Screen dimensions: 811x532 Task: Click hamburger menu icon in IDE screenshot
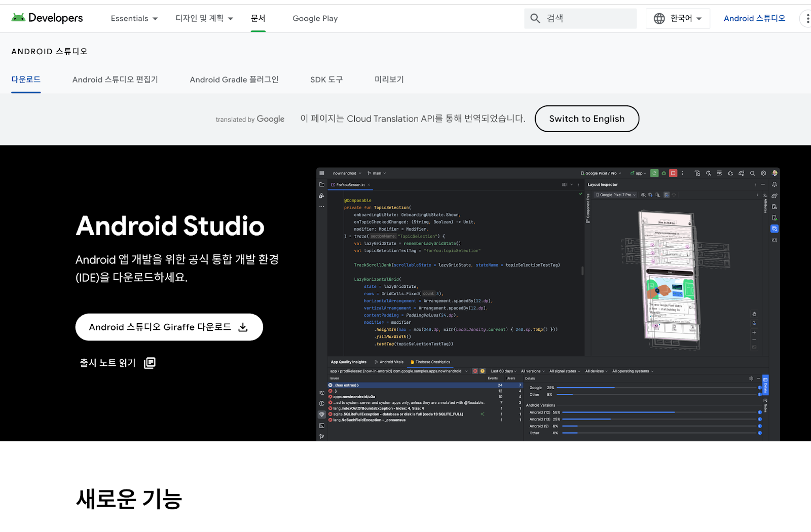tap(321, 173)
